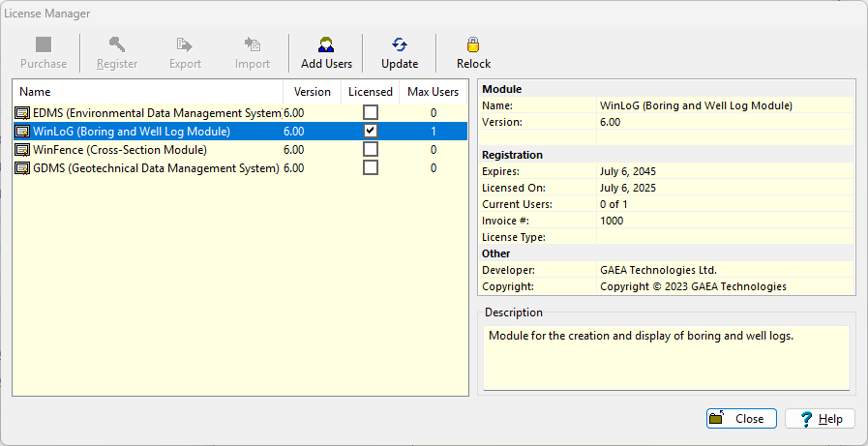
Task: Select the WinLoG (Boring and Well Log Module) row
Action: [x=240, y=132]
